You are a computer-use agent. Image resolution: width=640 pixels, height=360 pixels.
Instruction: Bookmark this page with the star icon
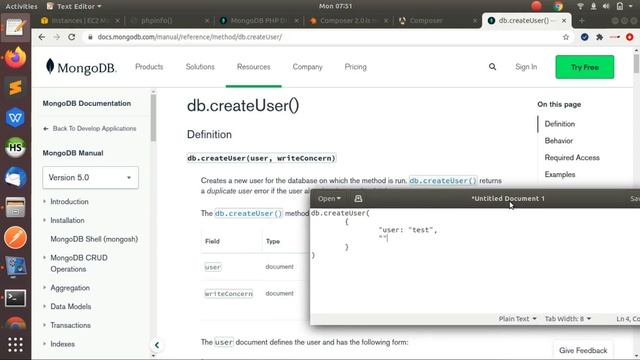point(566,37)
